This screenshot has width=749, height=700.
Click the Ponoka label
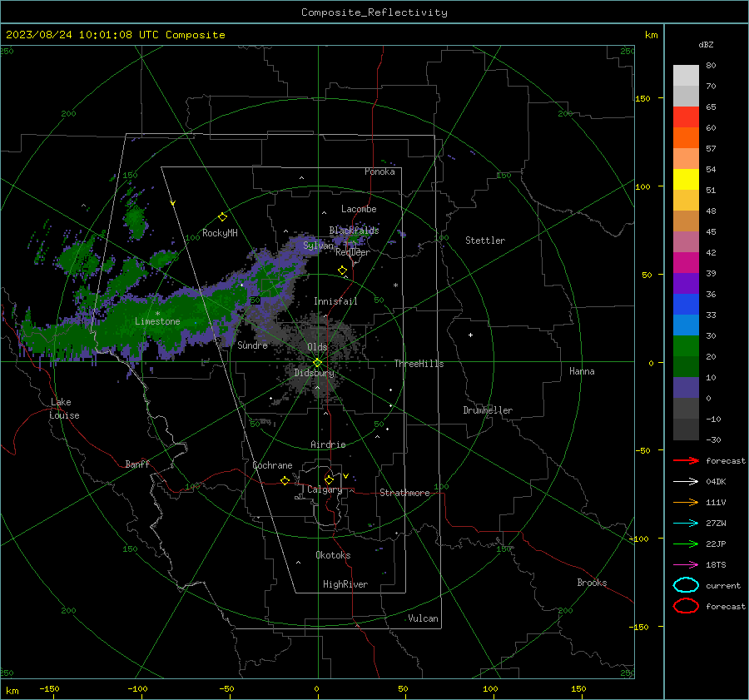click(x=379, y=171)
